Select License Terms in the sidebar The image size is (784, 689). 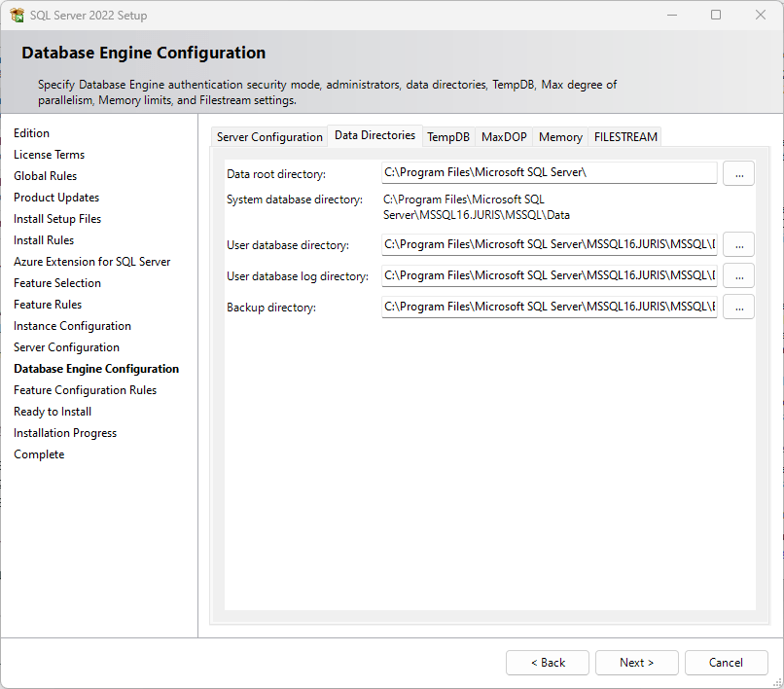click(x=49, y=154)
